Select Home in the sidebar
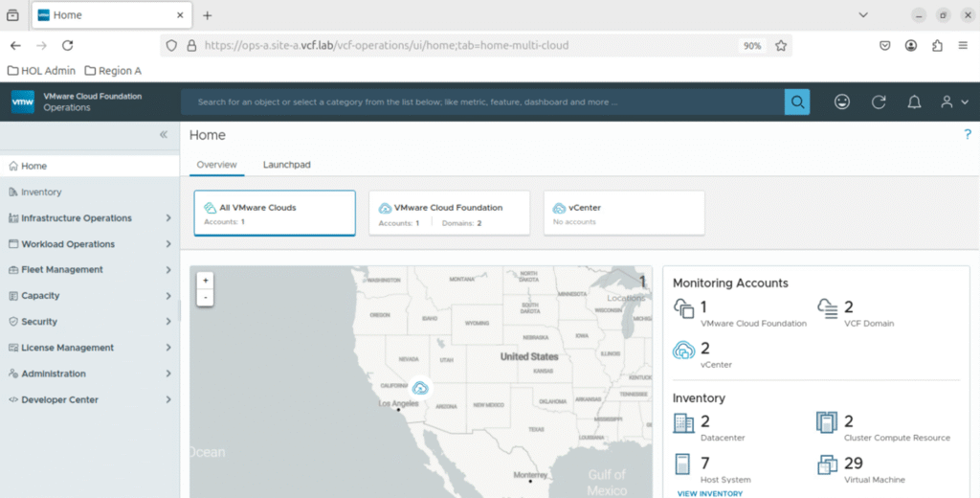Image resolution: width=980 pixels, height=498 pixels. click(90, 166)
